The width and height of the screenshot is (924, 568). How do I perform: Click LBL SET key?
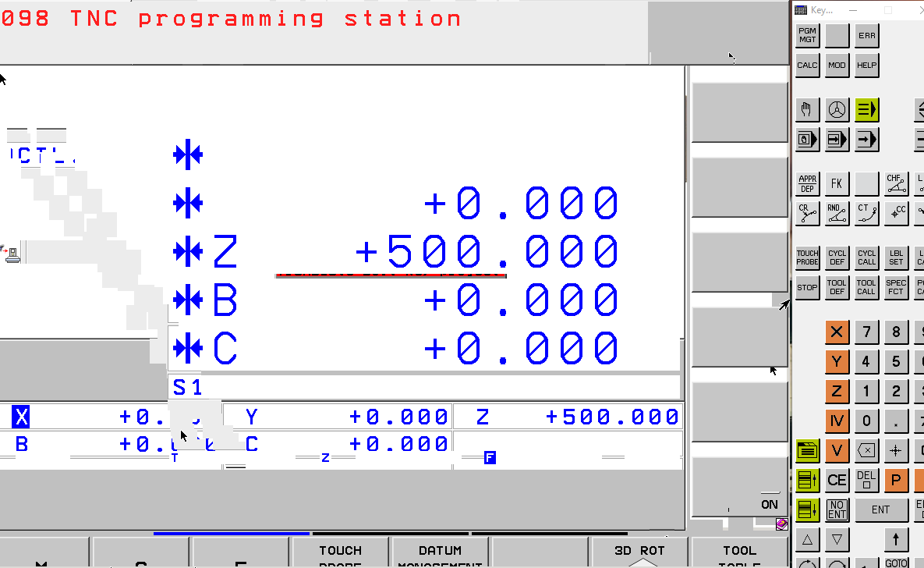(896, 257)
